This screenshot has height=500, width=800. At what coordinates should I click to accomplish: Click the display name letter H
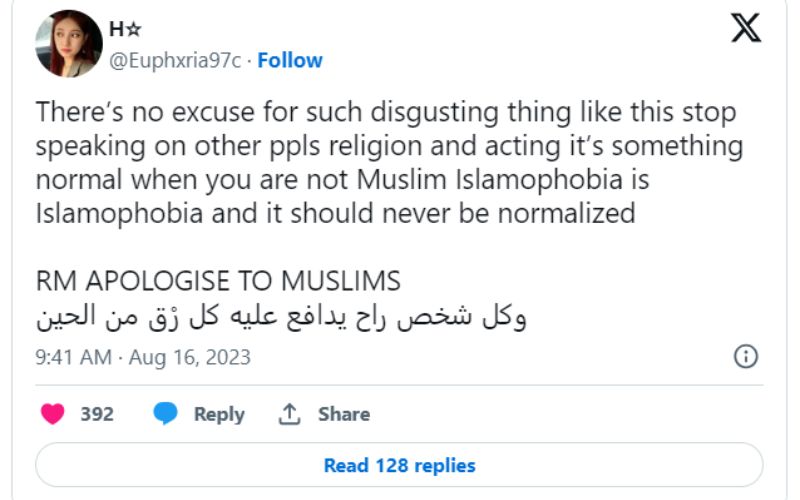pyautogui.click(x=115, y=30)
